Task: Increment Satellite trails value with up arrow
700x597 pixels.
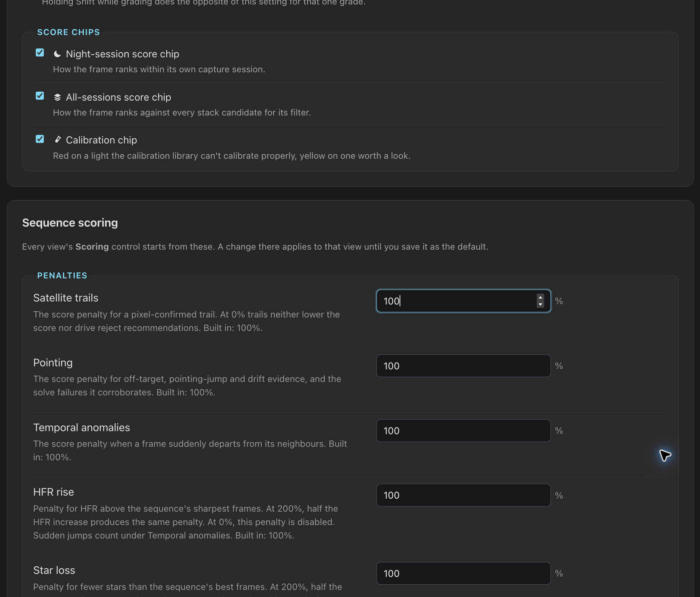Action: (x=540, y=297)
